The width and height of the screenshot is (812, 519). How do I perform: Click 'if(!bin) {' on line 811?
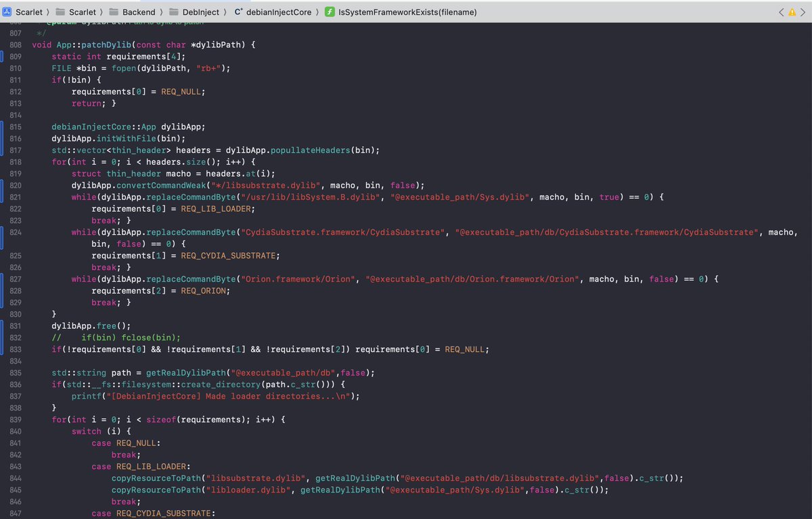point(76,80)
